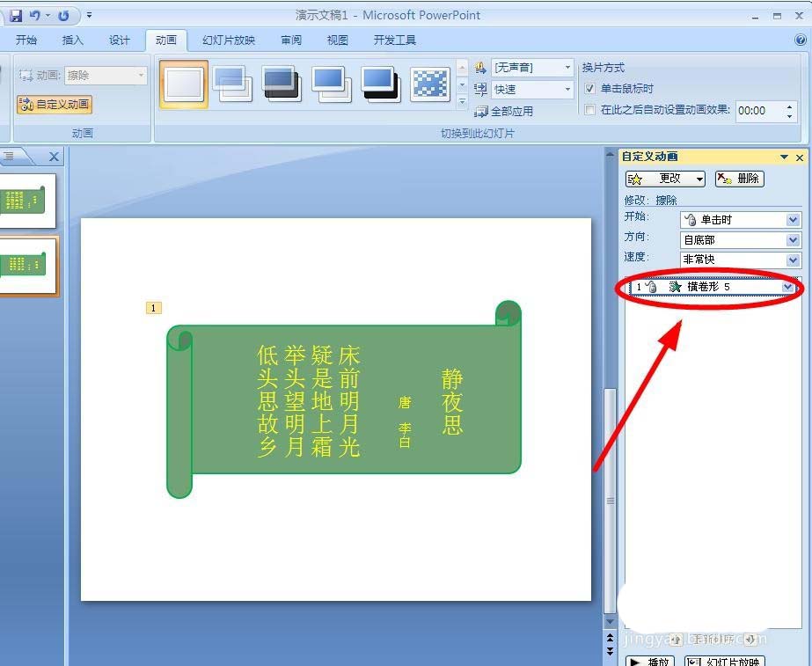This screenshot has height=666, width=812.
Task: Increase auto-advance time with up stepper
Action: pos(789,106)
